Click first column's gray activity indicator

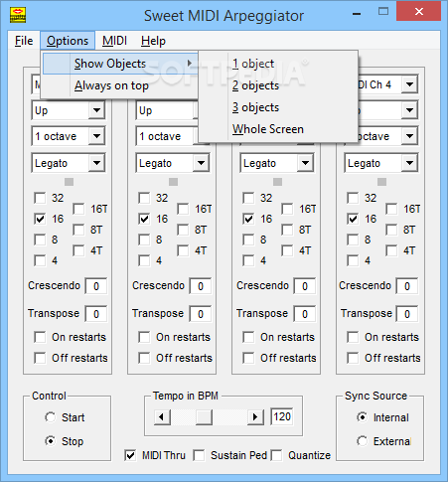pyautogui.click(x=69, y=182)
